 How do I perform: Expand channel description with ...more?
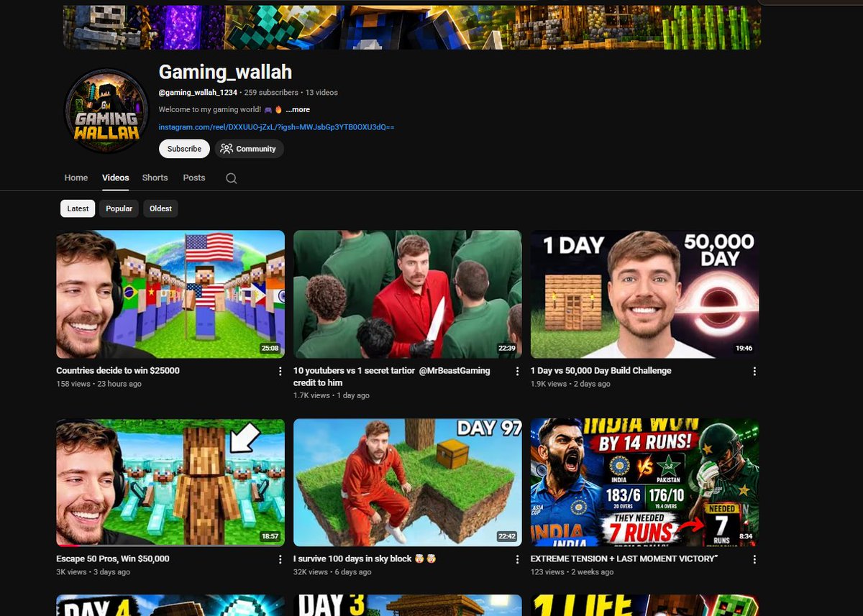(298, 110)
